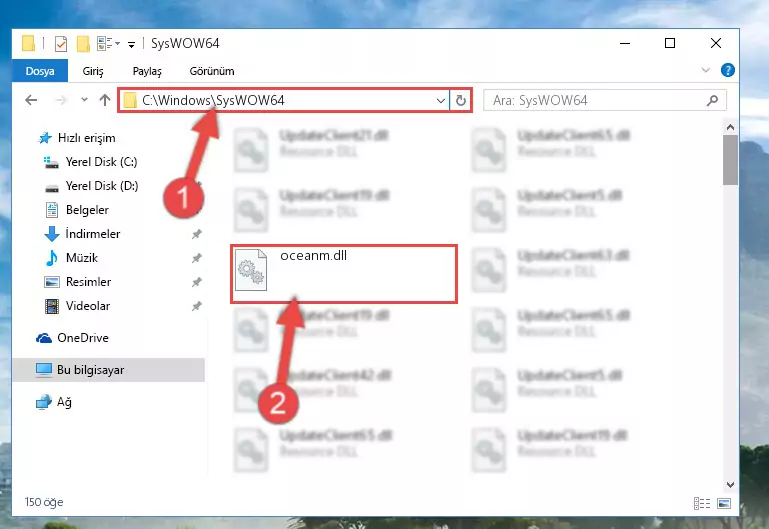This screenshot has height=529, width=769.
Task: Open Yerel Disk (D:) in sidebar
Action: pos(91,186)
